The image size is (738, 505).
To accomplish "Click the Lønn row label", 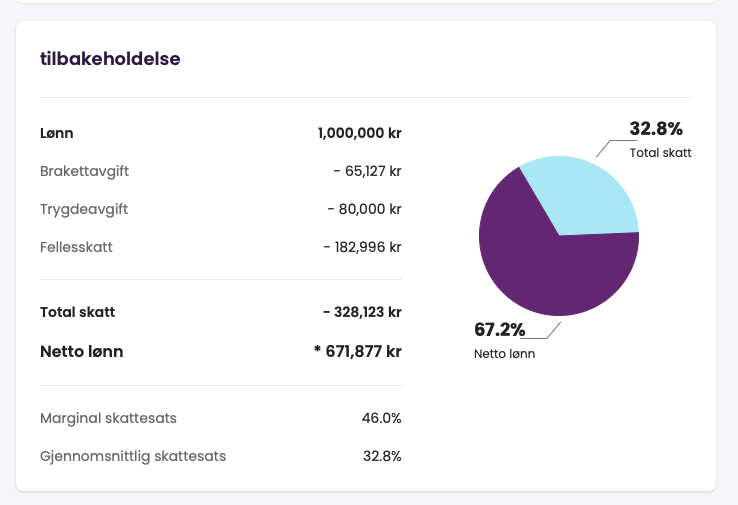I will [57, 133].
